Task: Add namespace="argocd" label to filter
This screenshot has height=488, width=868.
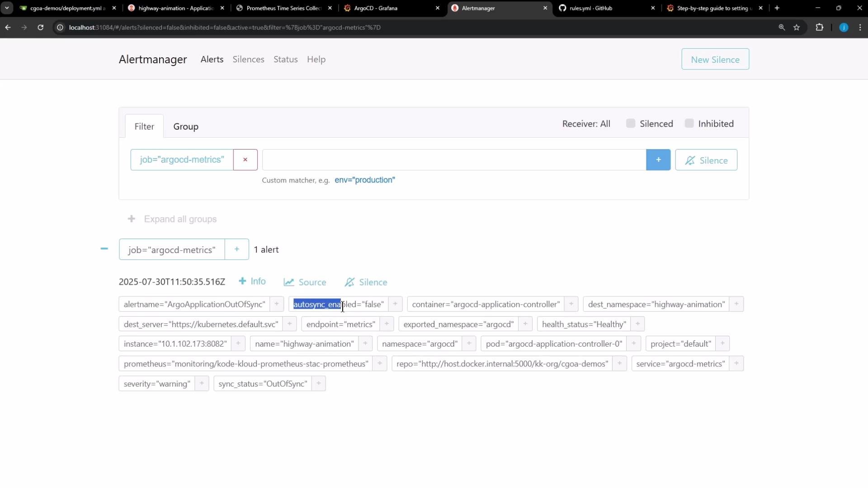Action: pos(469,343)
